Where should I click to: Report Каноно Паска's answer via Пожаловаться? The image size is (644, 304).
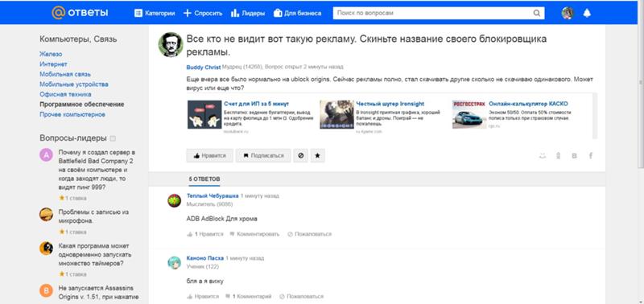[301, 296]
